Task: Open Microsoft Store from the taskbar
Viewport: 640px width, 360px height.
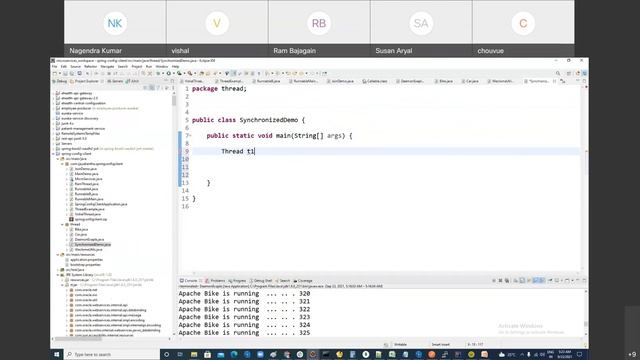Action: point(207,354)
